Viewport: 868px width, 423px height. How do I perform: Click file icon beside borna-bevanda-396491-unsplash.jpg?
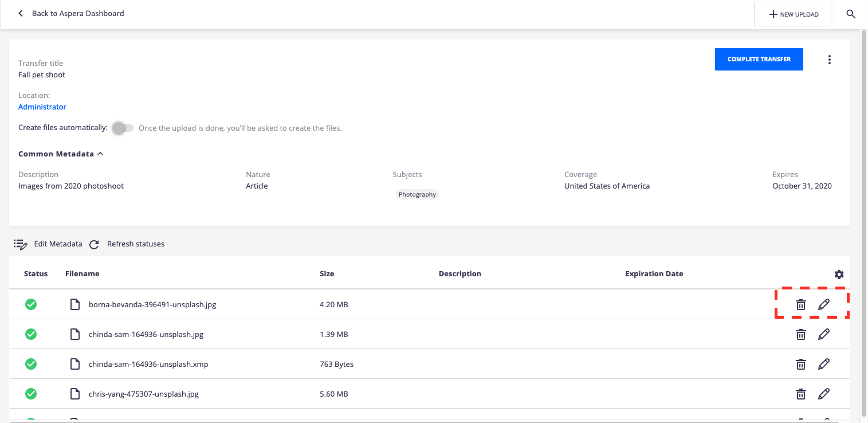[74, 304]
